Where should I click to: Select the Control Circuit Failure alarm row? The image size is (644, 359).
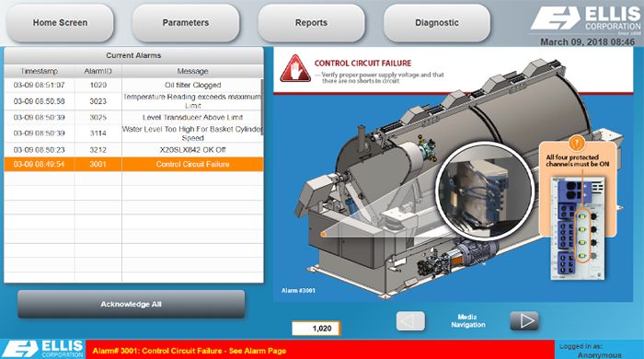coord(133,164)
